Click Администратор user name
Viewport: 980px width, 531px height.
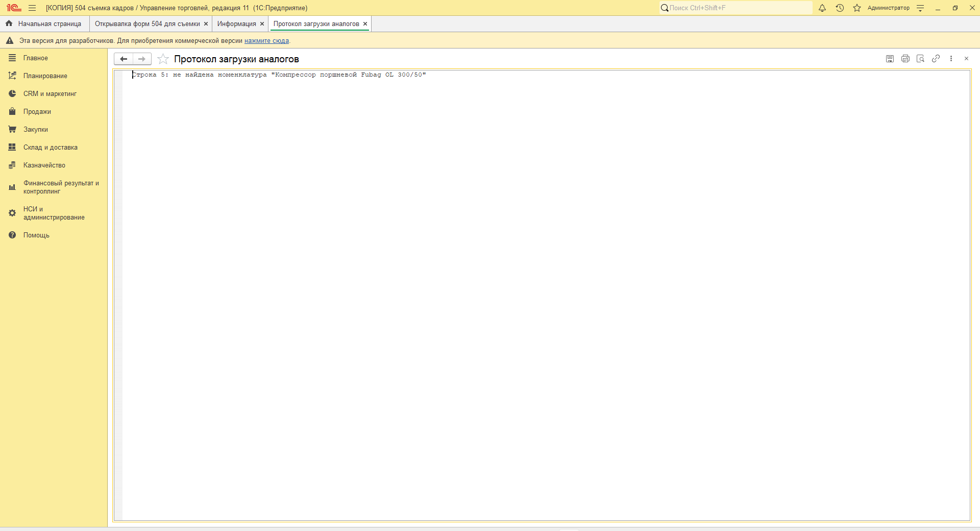point(888,8)
